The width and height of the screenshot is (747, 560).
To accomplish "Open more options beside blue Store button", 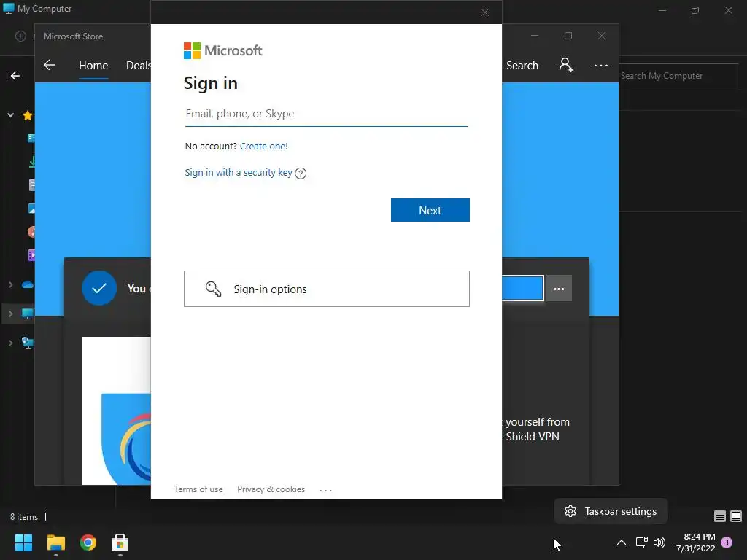I will (559, 289).
